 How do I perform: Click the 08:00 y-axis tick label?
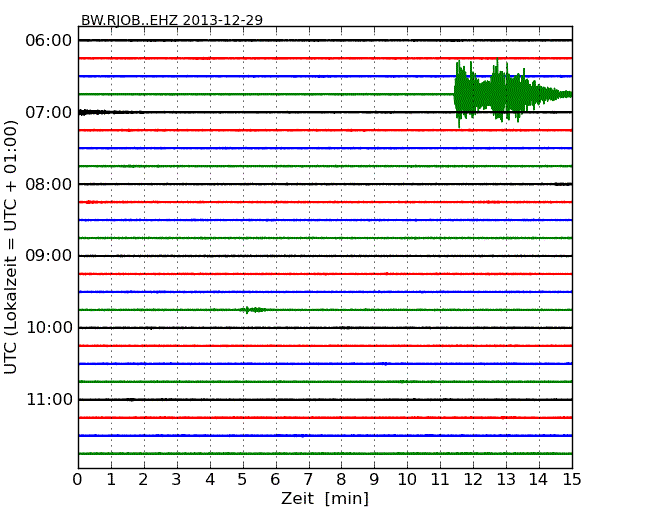click(x=49, y=184)
